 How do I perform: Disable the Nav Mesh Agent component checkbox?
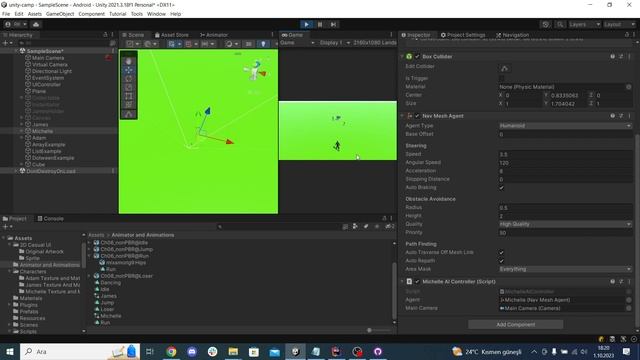coord(417,116)
